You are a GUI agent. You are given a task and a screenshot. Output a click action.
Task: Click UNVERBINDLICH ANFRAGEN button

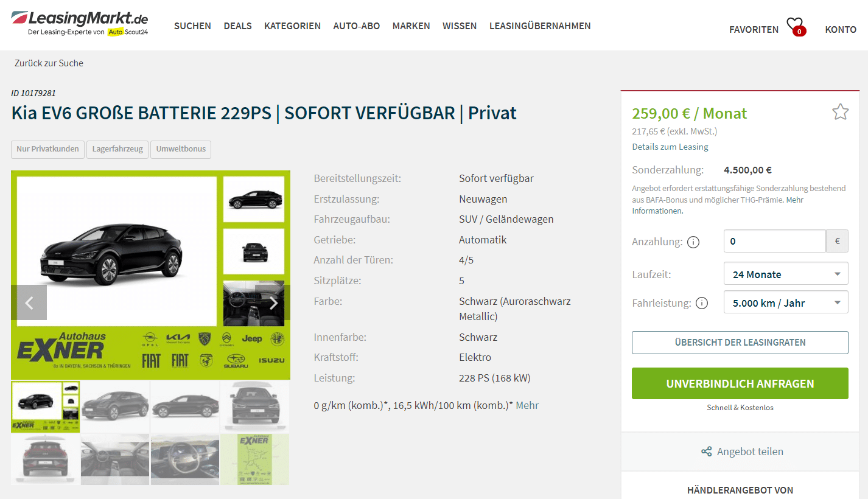(x=740, y=383)
